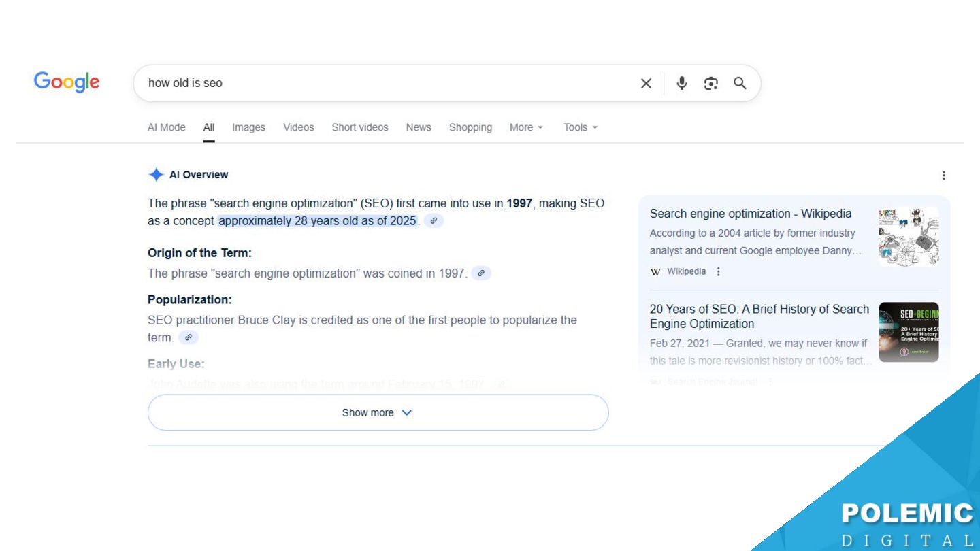Click 'Early Use:' heading
980x551 pixels.
coord(176,364)
